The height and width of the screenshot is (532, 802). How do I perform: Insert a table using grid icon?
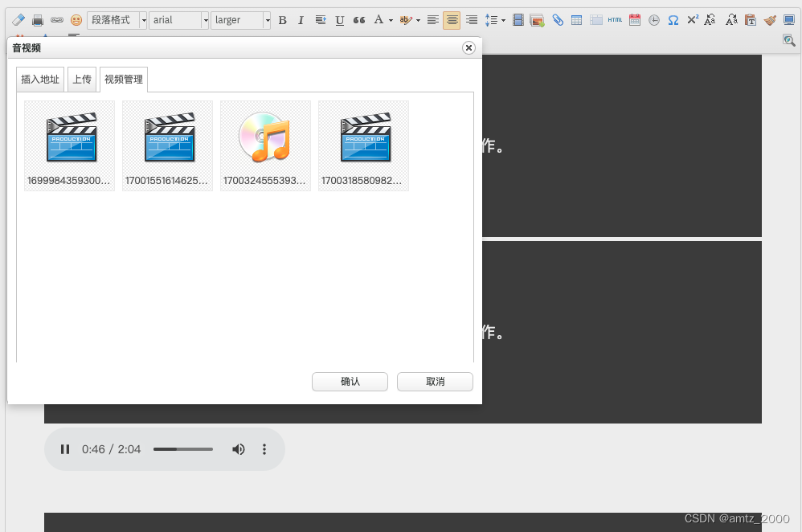tap(576, 20)
